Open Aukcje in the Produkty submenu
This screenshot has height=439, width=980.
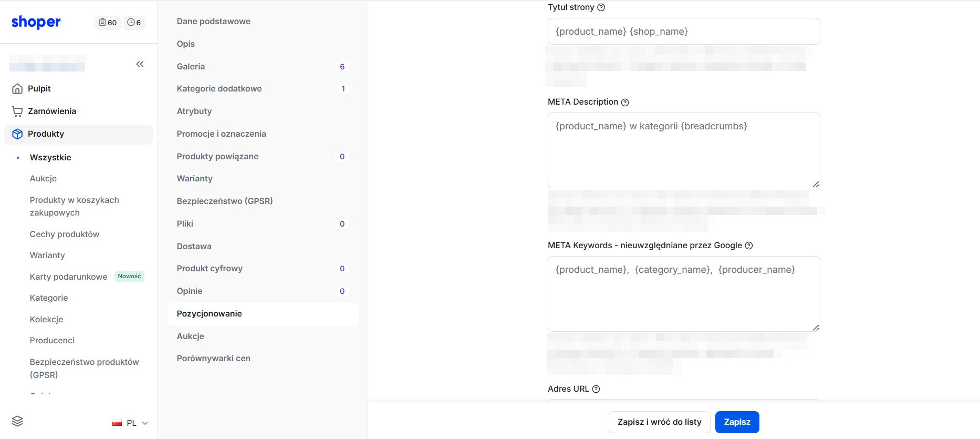(43, 179)
